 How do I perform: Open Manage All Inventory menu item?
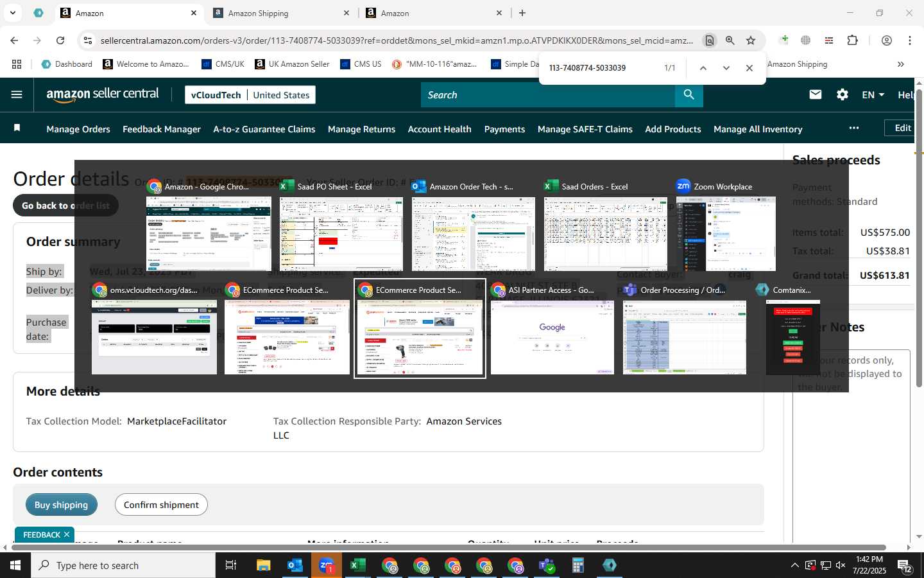tap(758, 129)
